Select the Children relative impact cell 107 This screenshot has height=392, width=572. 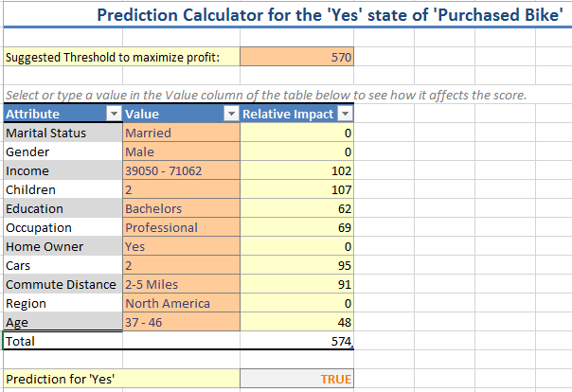coord(297,189)
